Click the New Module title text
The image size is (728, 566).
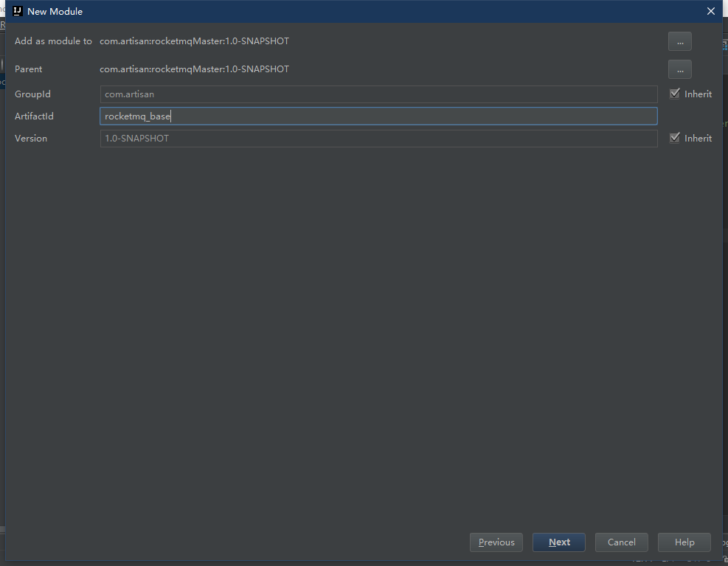click(x=55, y=11)
